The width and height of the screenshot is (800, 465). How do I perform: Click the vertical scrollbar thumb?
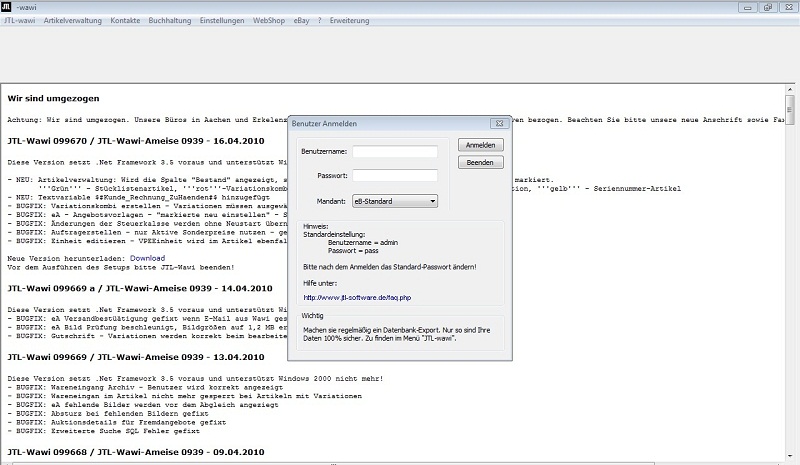[790, 109]
